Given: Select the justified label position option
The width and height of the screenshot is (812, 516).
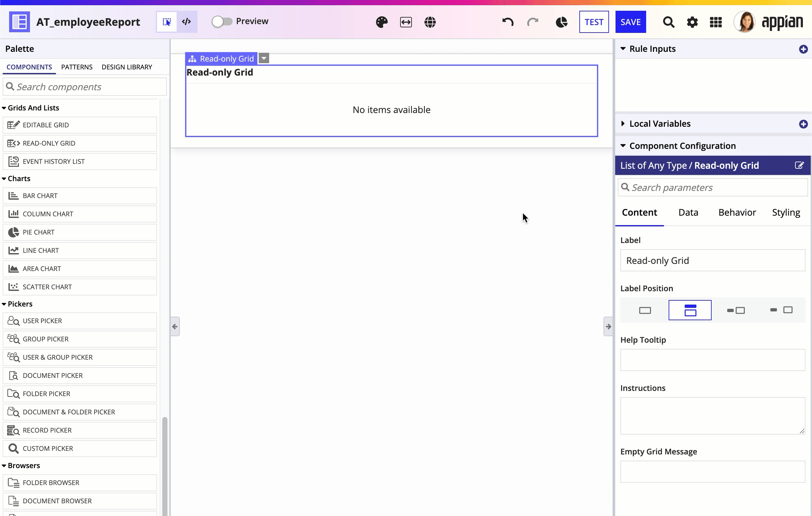Looking at the screenshot, I should coord(781,310).
